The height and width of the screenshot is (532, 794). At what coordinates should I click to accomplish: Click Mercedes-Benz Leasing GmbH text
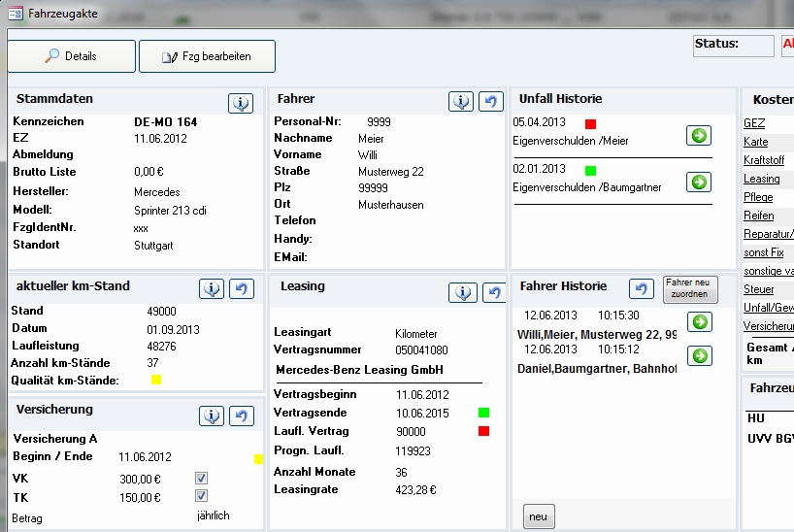(x=359, y=369)
